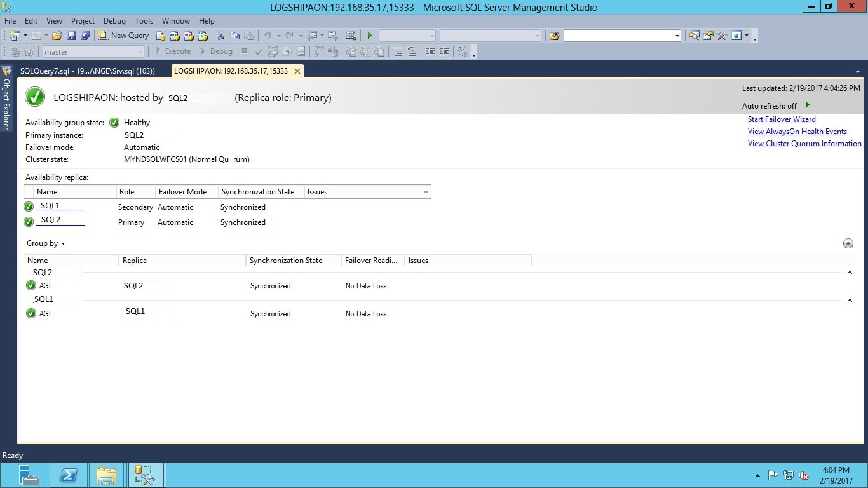This screenshot has width=868, height=488.
Task: Click the Properties Window toolbar icon
Action: click(x=709, y=36)
